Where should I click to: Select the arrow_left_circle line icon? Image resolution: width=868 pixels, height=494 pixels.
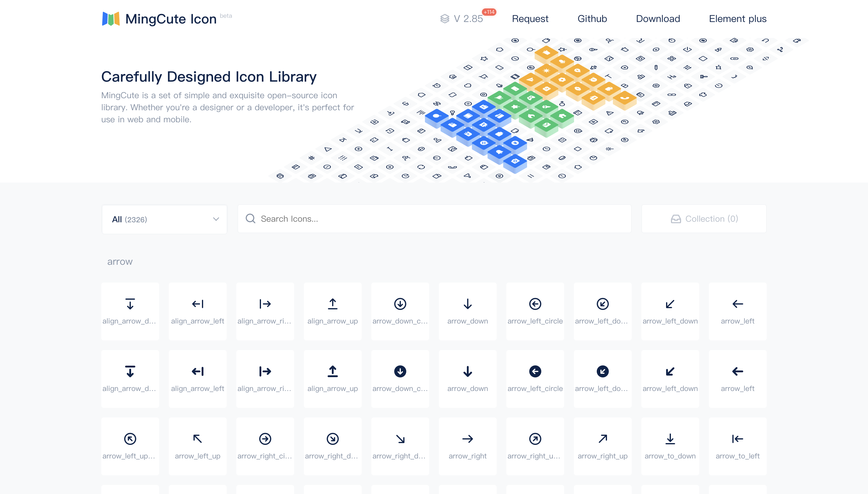coord(535,311)
